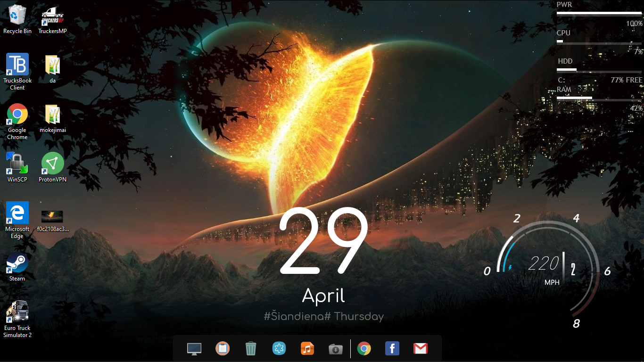Launch the Microsoft Edge desktop shortcut

pyautogui.click(x=17, y=220)
